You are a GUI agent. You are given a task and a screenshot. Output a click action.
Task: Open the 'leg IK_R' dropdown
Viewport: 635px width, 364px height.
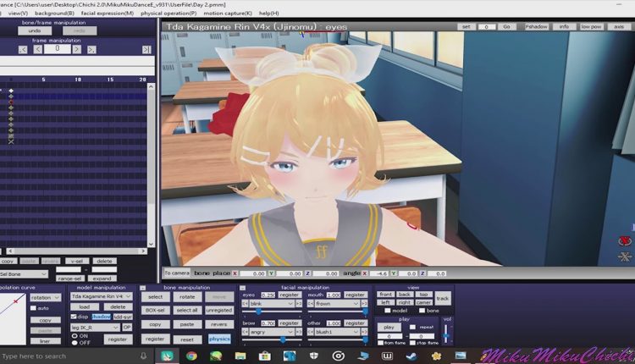(x=95, y=327)
